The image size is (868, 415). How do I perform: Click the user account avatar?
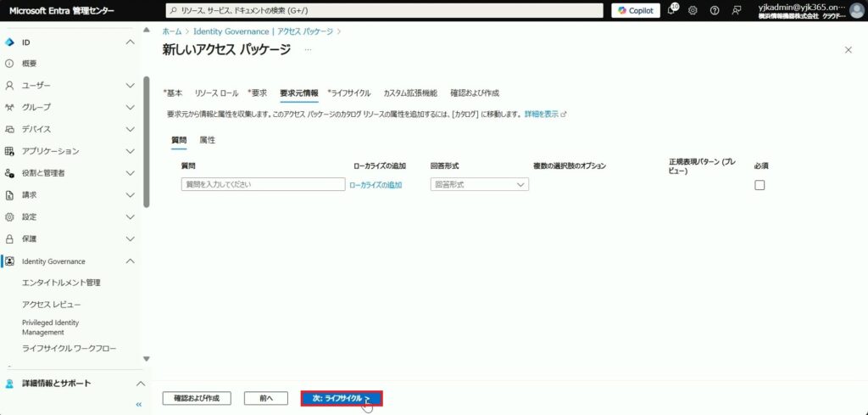click(856, 10)
